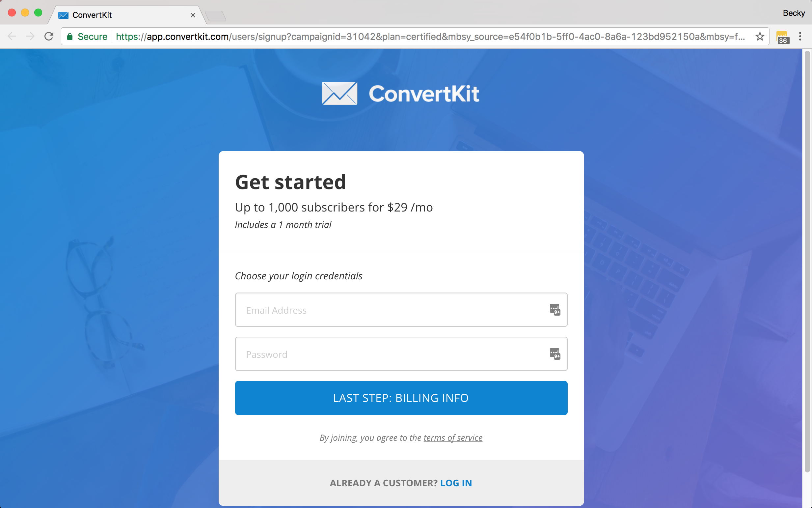The height and width of the screenshot is (508, 812).
Task: Click "Choose your login credentials" text
Action: [x=299, y=276]
